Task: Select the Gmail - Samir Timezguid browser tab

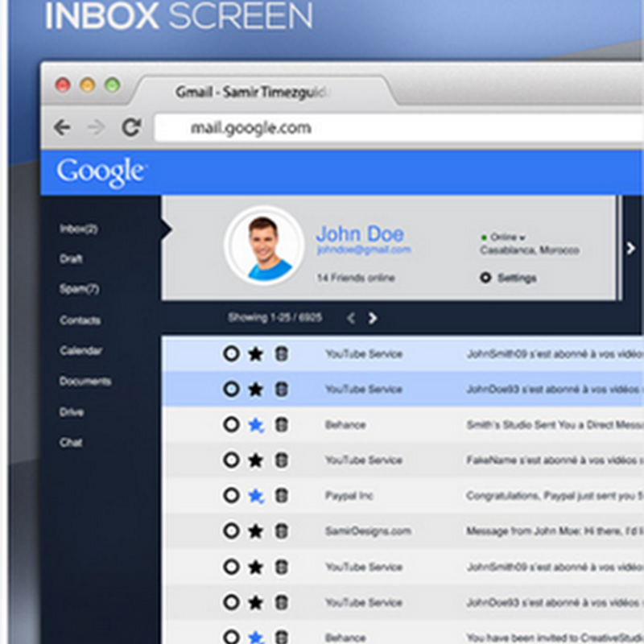Action: coord(263,92)
